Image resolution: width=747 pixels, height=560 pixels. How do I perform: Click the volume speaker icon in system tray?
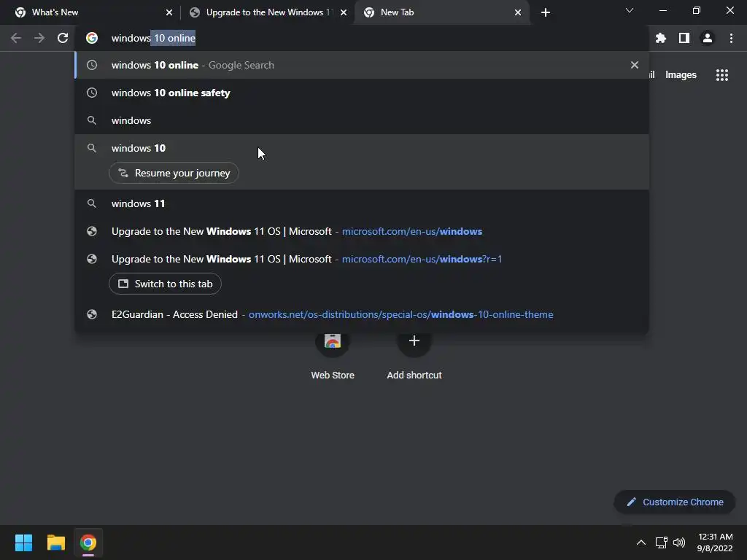679,542
